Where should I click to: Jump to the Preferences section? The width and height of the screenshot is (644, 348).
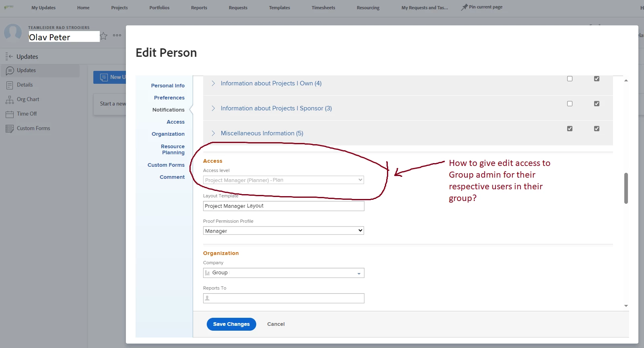[x=169, y=98]
